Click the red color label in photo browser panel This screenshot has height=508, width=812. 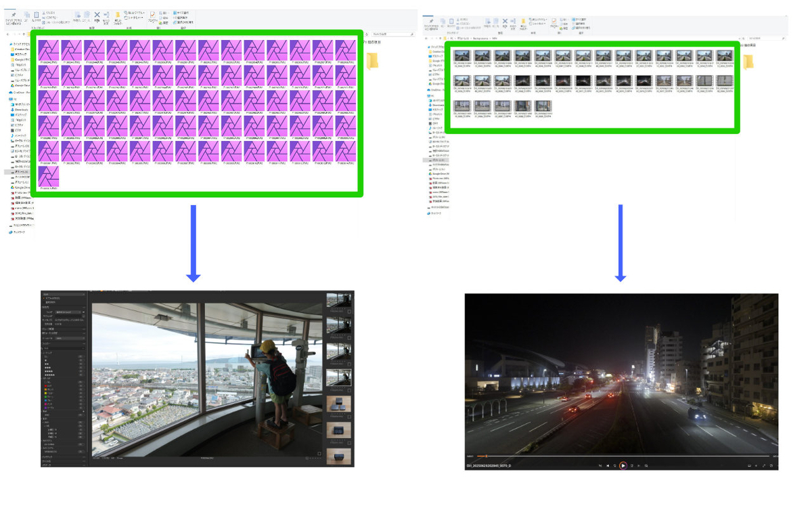point(46,385)
